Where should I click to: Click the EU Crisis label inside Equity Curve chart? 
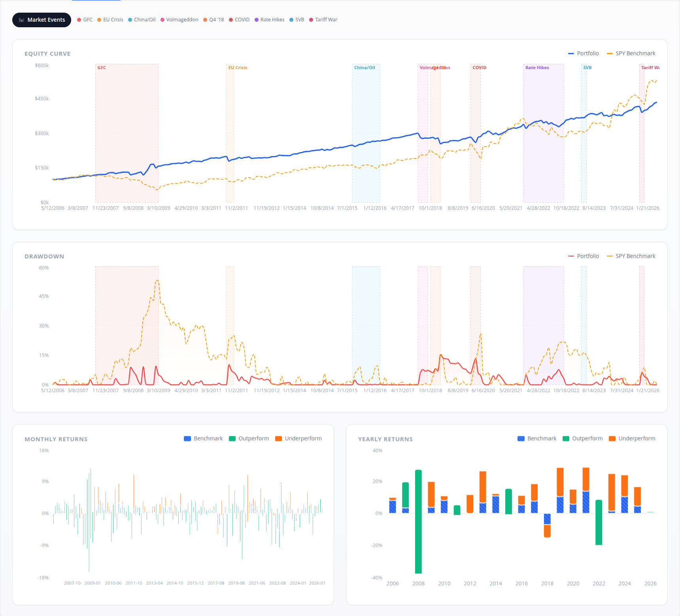[x=238, y=68]
